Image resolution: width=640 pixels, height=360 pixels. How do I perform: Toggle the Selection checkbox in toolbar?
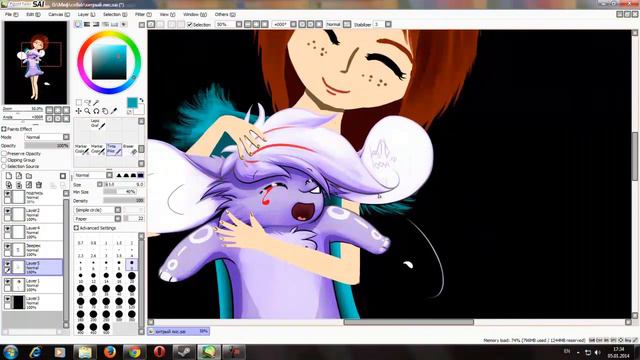coord(189,24)
